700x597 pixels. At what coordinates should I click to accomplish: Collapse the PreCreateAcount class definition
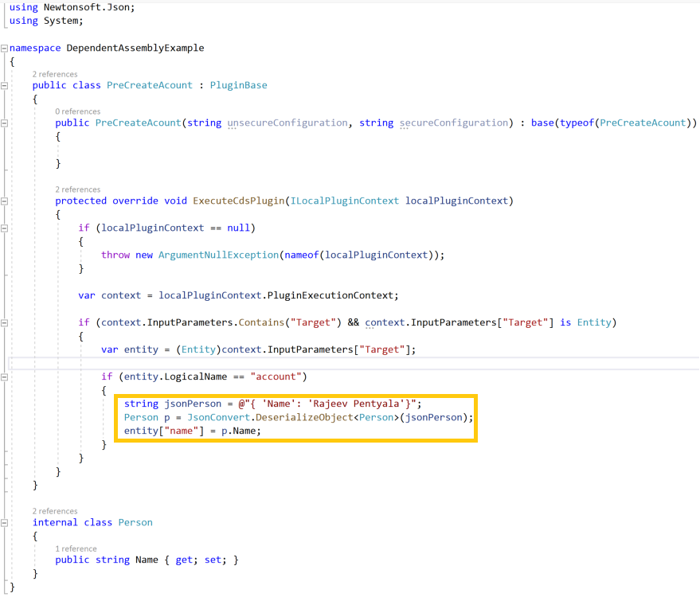[5, 85]
